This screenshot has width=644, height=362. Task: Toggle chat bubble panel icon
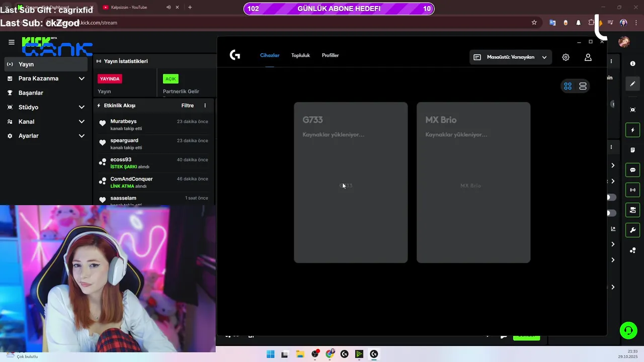point(632,170)
